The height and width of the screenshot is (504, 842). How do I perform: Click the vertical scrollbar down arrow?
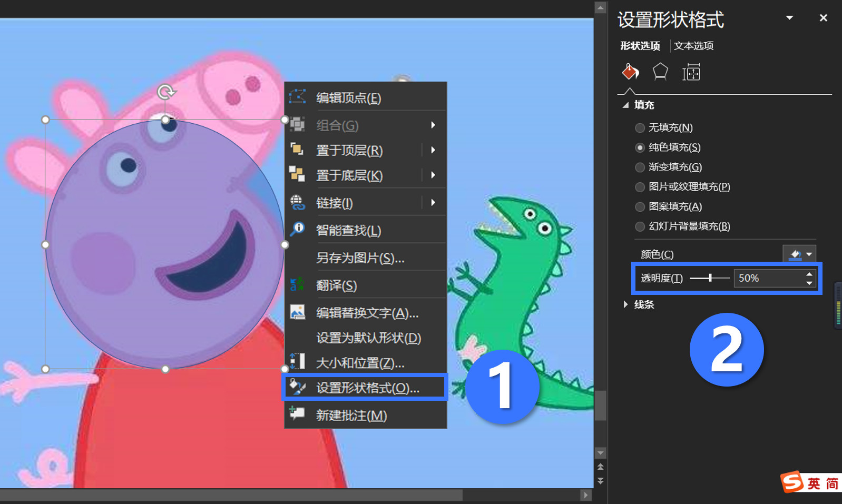point(600,452)
